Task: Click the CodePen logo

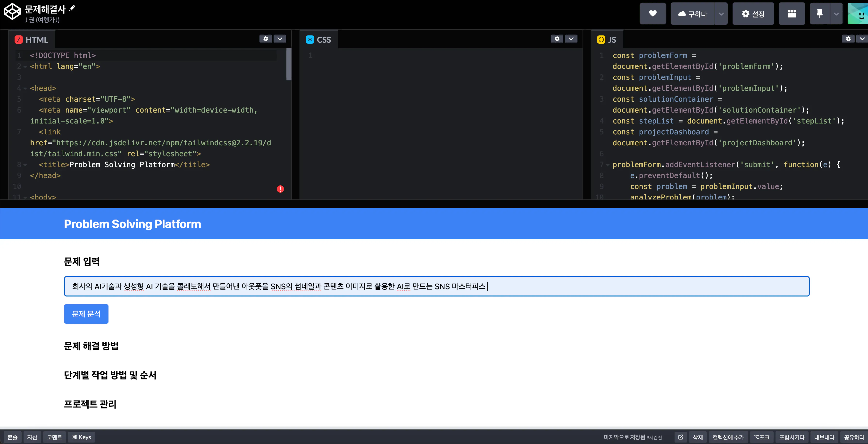Action: coord(12,12)
